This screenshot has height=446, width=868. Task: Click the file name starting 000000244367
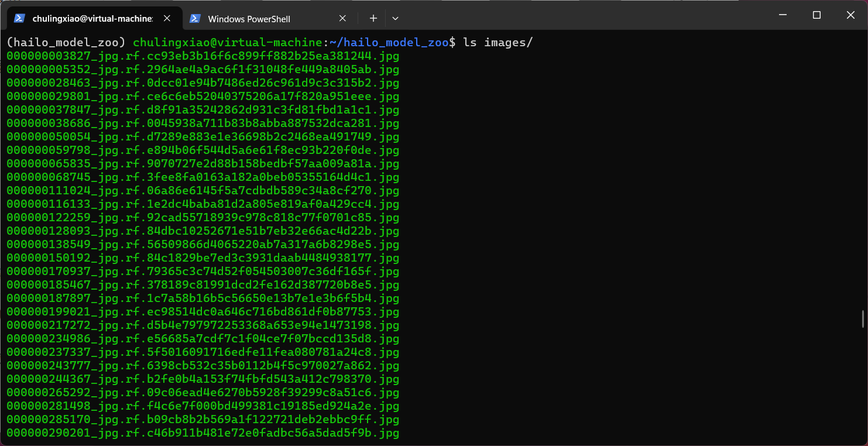point(203,379)
